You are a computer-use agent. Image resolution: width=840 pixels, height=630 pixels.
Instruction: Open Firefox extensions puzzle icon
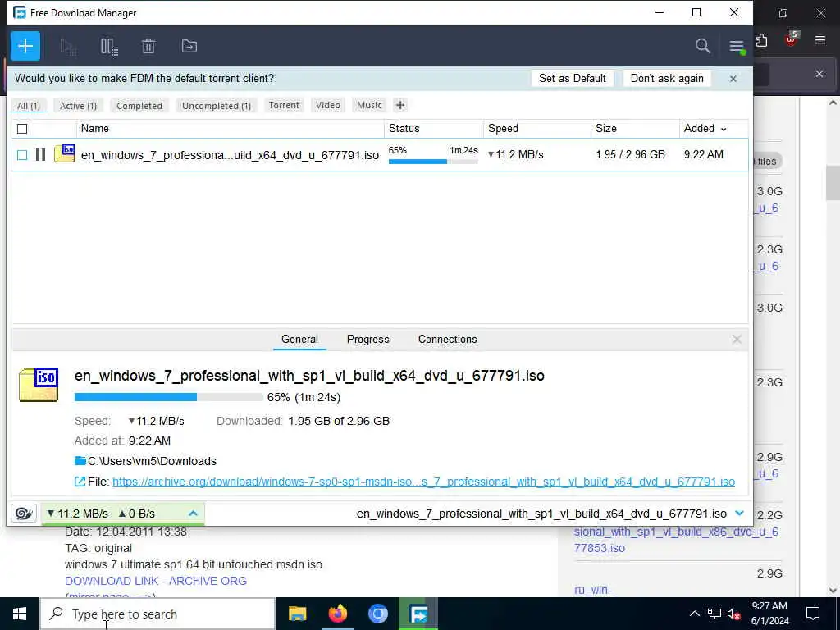[761, 40]
